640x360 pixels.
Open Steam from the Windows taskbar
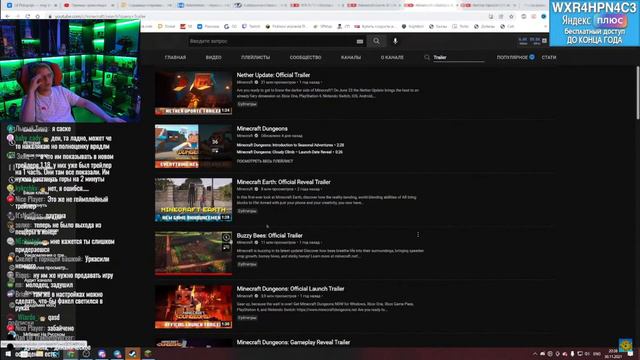click(x=133, y=353)
